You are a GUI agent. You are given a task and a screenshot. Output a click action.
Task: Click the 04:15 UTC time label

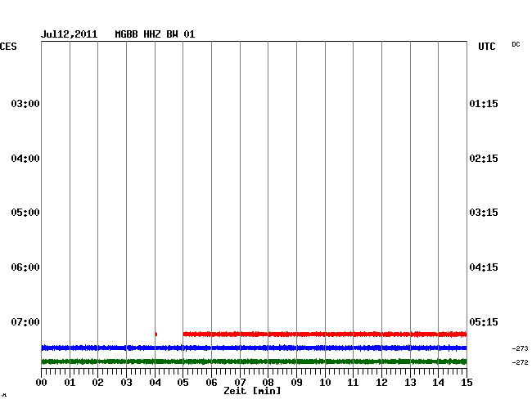click(484, 267)
